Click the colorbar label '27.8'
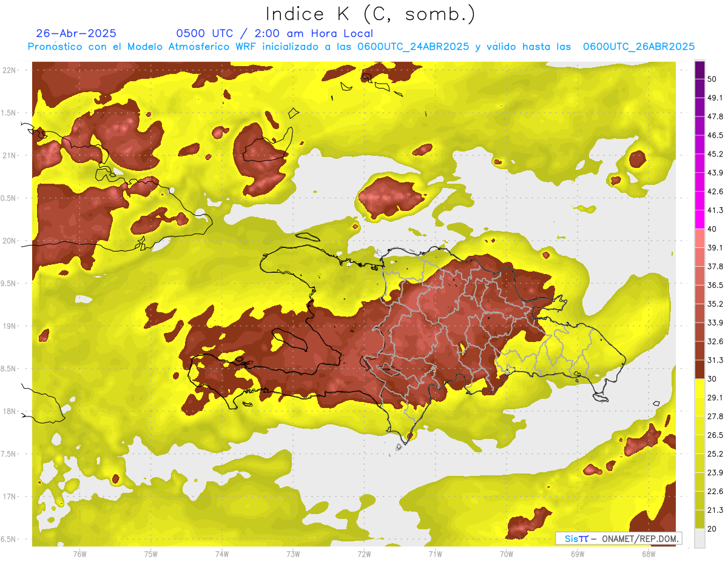 [x=715, y=416]
